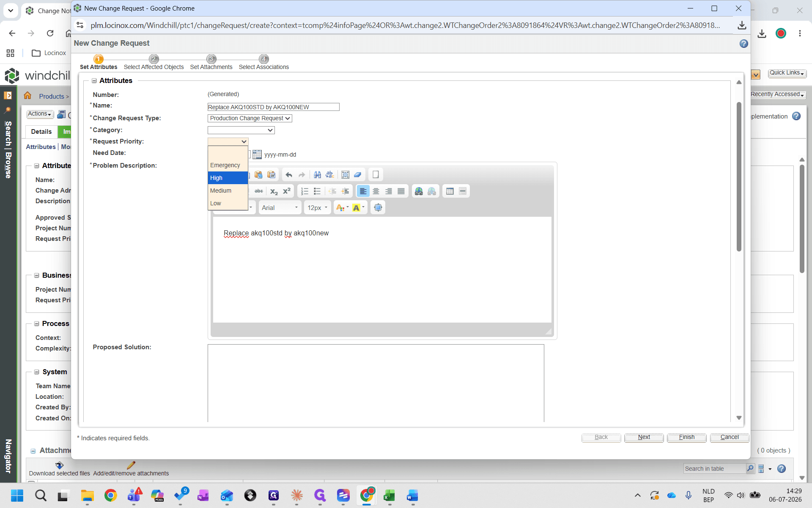The image size is (812, 508).
Task: Open the Need Date calendar picker
Action: click(257, 155)
